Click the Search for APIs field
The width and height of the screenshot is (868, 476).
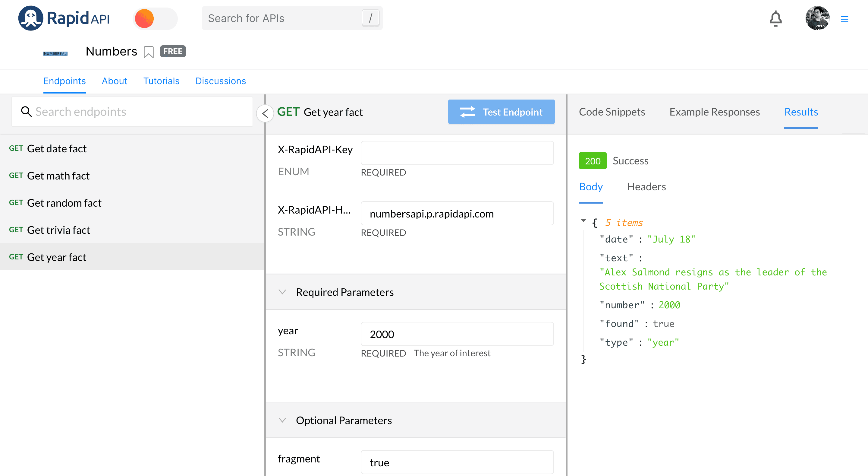point(292,18)
